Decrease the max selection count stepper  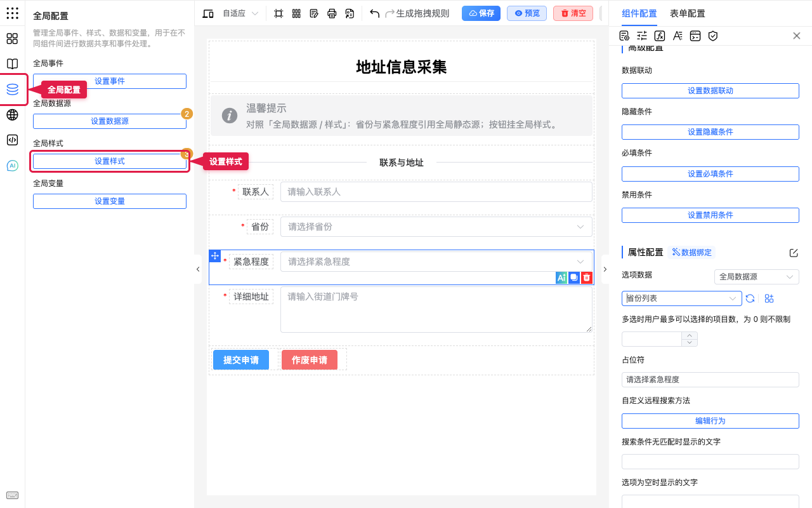point(690,343)
